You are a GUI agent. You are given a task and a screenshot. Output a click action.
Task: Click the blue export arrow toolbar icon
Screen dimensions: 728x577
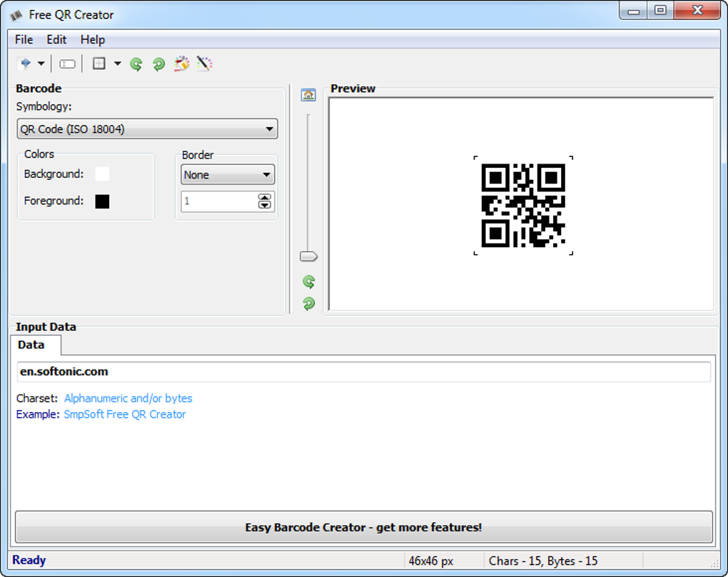point(25,63)
